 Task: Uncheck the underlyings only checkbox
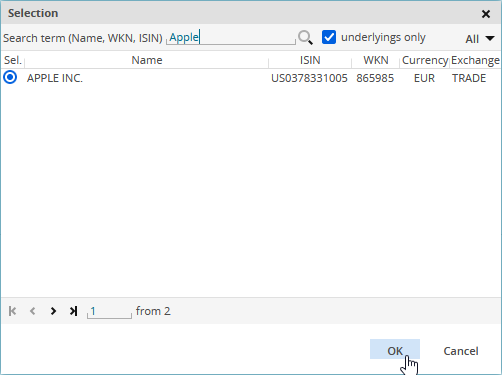point(329,37)
